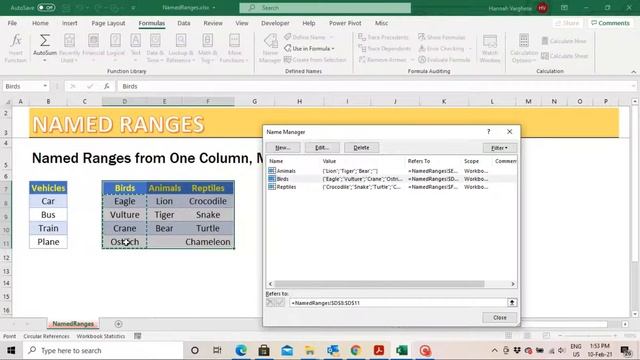The width and height of the screenshot is (640, 360).
Task: Click Show Formulas
Action: (442, 37)
